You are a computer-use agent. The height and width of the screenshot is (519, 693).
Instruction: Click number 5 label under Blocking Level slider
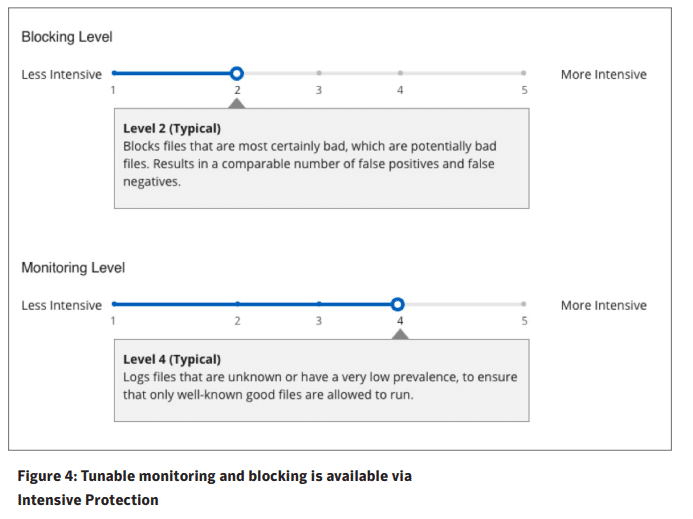524,90
